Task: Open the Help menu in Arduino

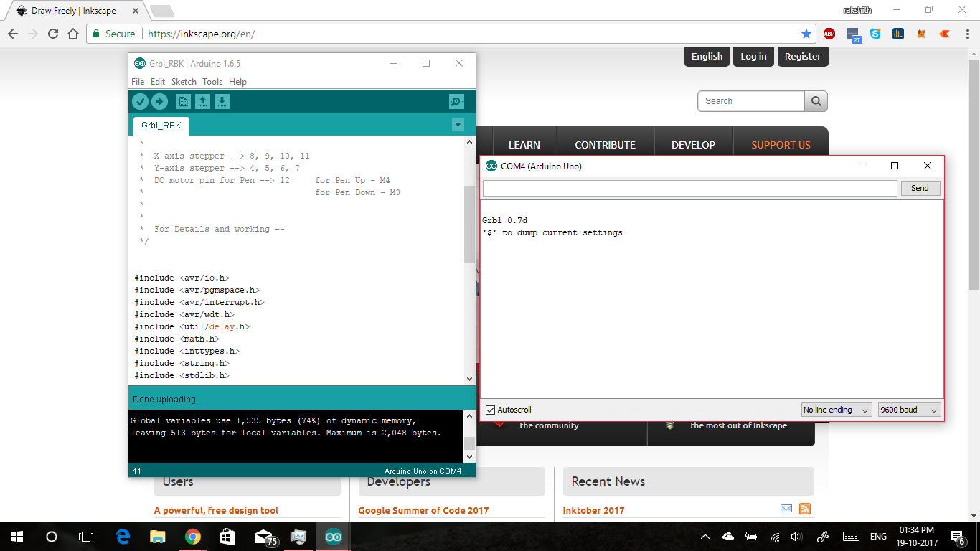Action: point(237,82)
